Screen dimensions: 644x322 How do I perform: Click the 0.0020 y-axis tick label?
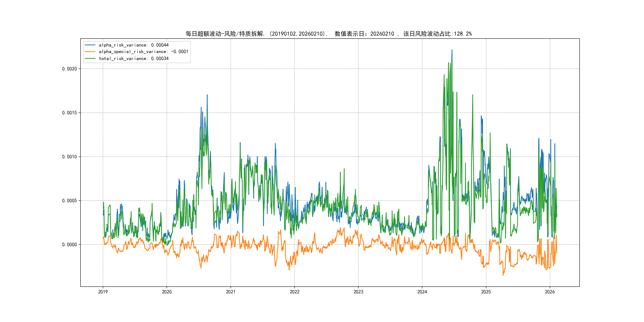coord(70,69)
